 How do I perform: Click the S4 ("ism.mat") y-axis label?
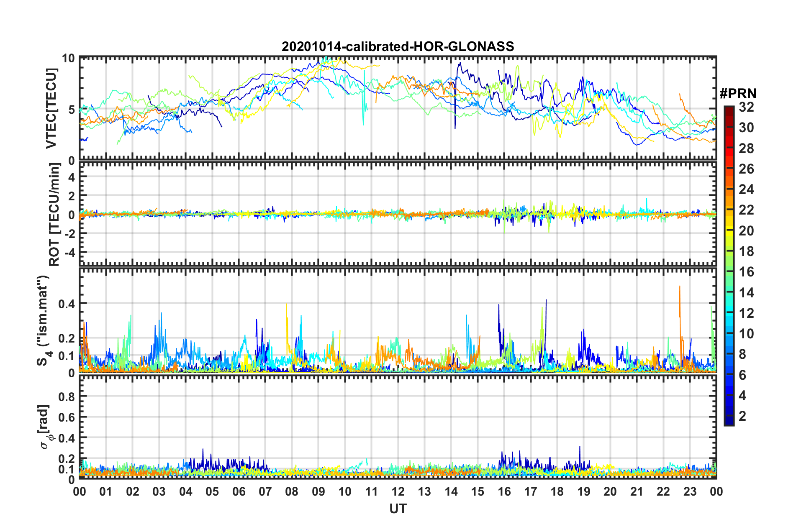pos(44,320)
